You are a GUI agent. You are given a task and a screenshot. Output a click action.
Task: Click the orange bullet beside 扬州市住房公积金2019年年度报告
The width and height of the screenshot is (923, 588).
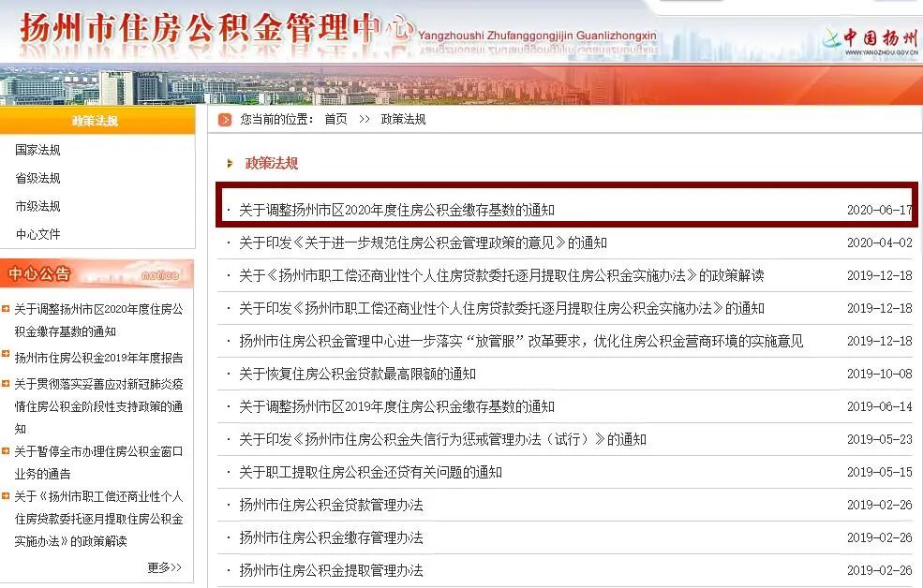(x=6, y=358)
